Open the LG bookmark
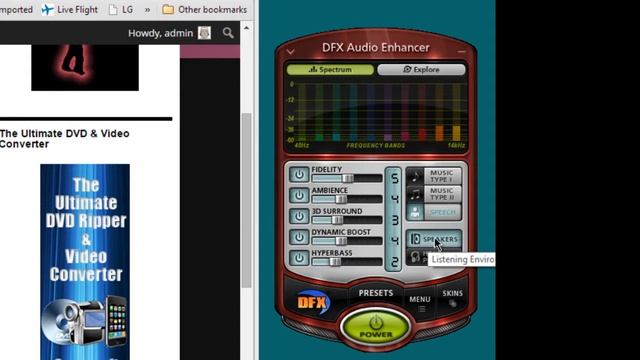 pyautogui.click(x=121, y=9)
